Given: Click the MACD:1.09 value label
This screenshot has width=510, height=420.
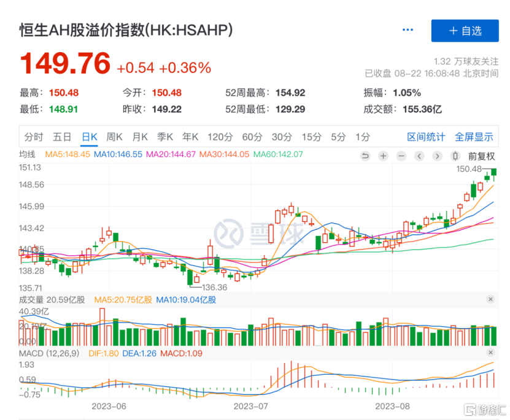Looking at the screenshot, I should (181, 353).
